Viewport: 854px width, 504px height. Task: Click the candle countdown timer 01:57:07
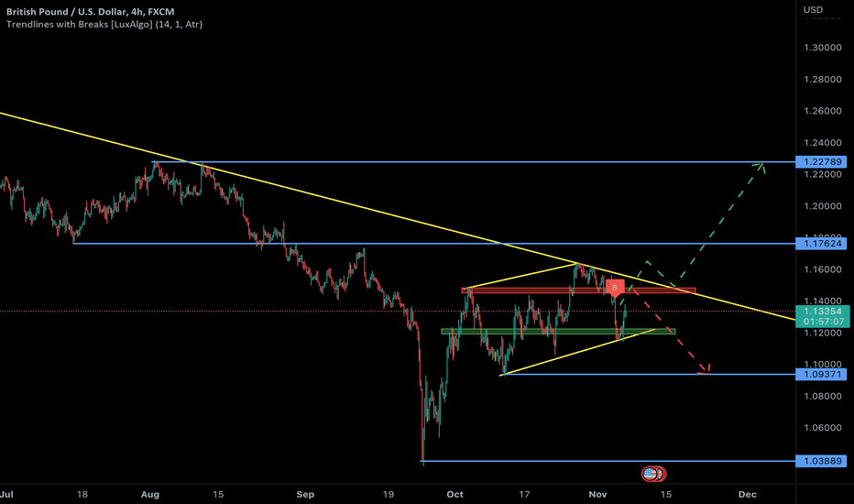click(822, 322)
